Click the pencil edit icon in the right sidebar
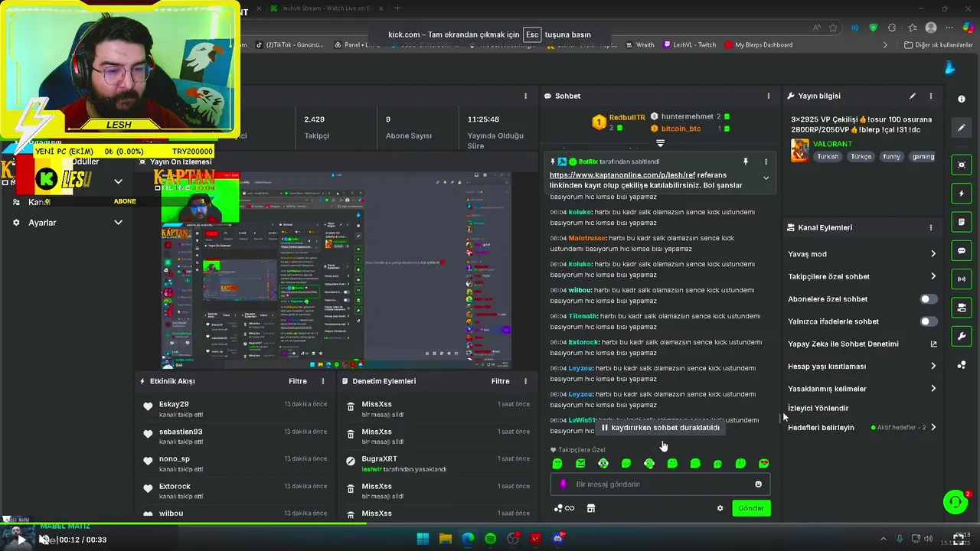 962,128
